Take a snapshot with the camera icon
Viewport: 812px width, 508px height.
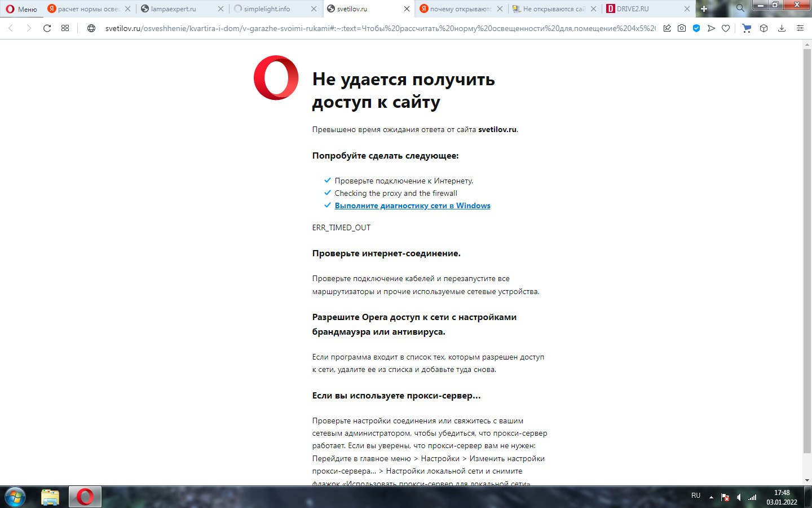point(682,28)
